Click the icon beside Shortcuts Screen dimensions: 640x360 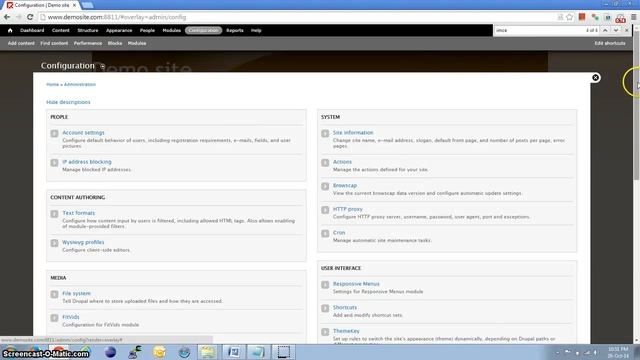click(325, 309)
